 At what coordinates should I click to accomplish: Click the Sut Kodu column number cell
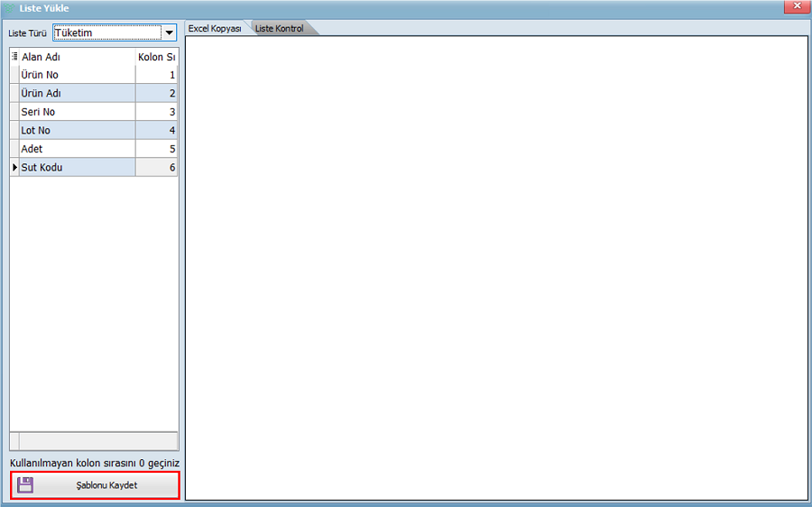(156, 168)
